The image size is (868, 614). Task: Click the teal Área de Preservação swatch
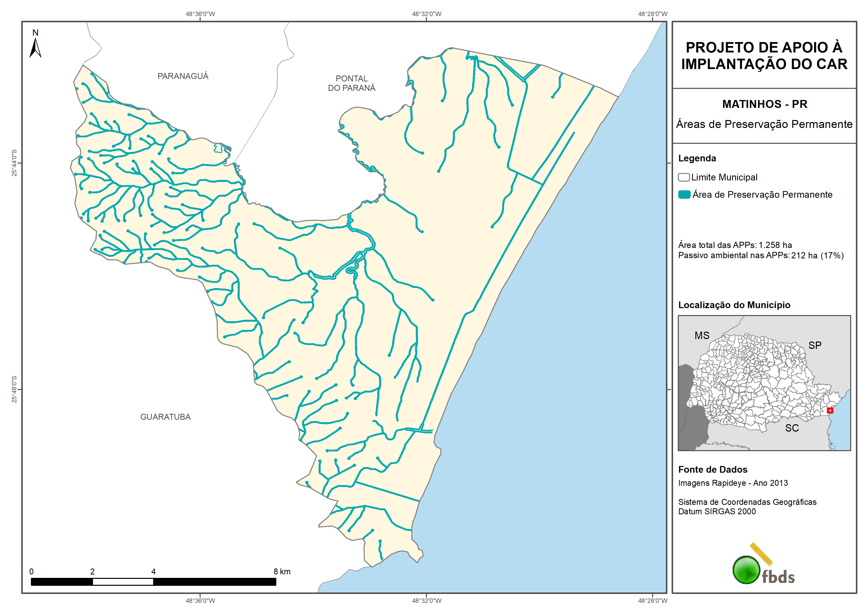[x=684, y=195]
